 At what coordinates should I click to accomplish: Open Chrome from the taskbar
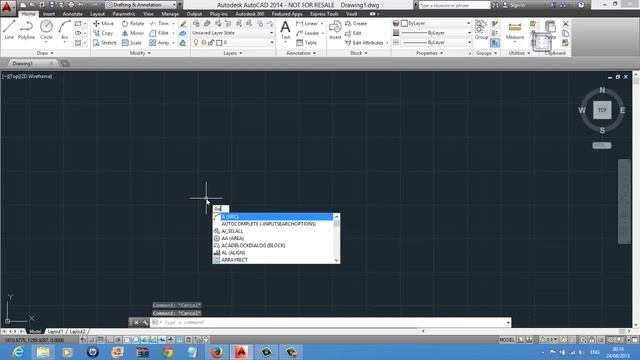167,352
